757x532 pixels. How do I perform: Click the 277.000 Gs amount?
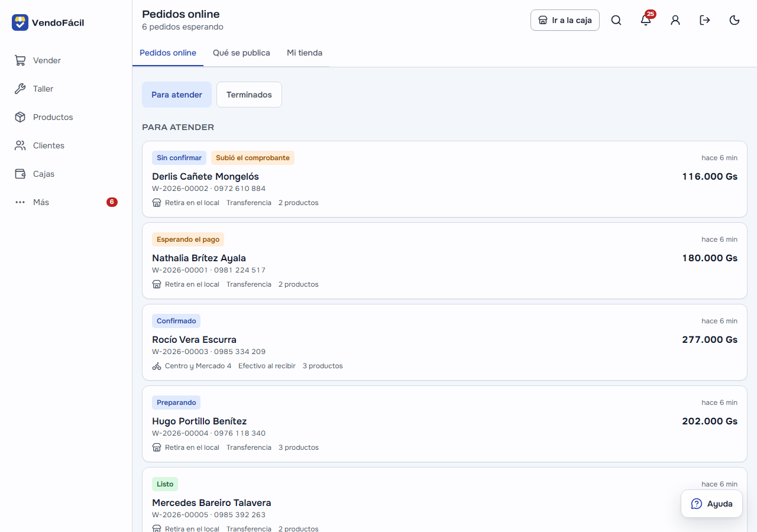(x=710, y=339)
